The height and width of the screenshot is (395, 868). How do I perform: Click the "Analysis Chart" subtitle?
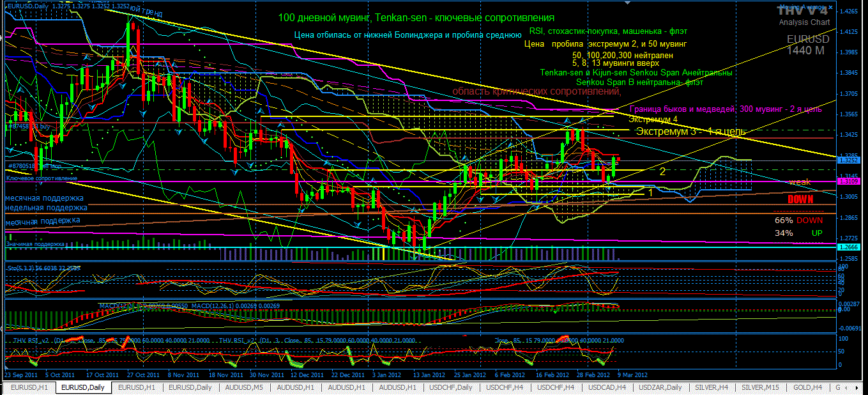coord(804,23)
